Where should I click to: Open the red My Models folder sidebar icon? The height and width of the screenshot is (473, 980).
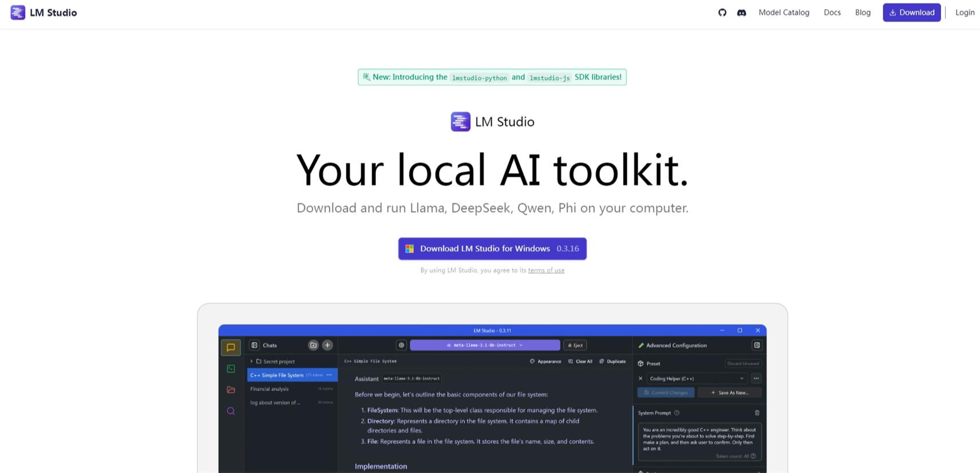[231, 390]
